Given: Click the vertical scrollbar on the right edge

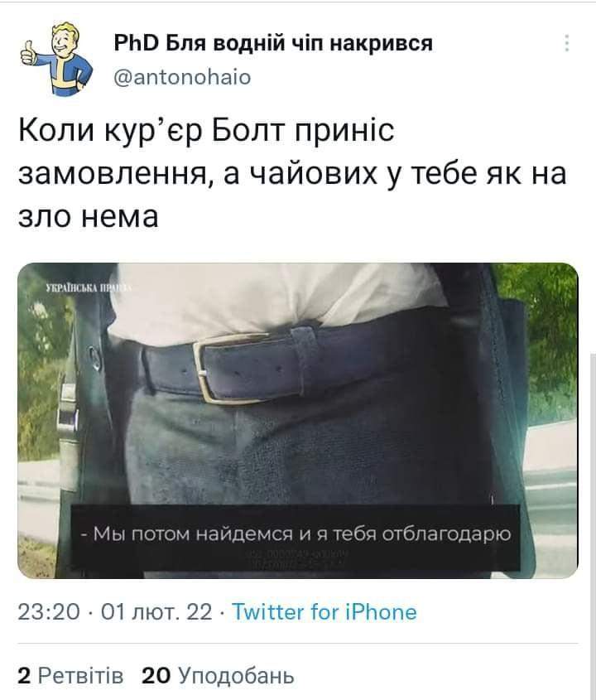Looking at the screenshot, I should (x=593, y=527).
